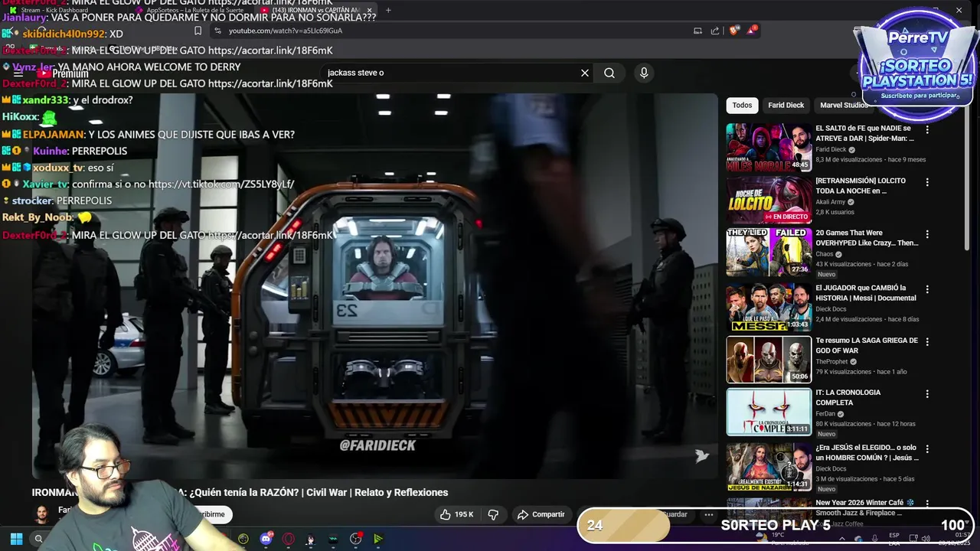Open 'Te resumo LA SAGA GRIEGA' video title
980x551 pixels.
click(x=867, y=345)
